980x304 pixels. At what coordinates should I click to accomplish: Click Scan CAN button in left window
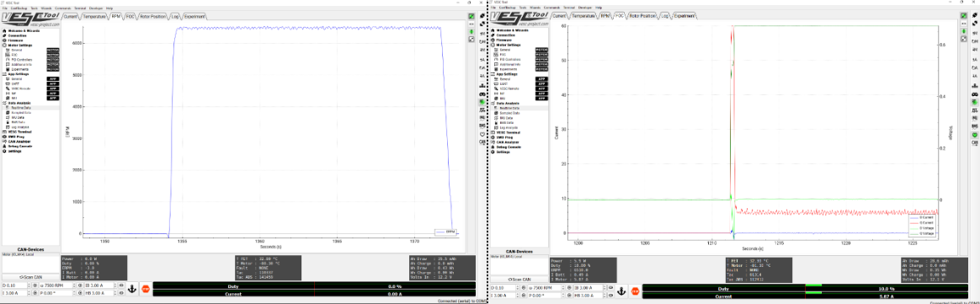(30, 276)
